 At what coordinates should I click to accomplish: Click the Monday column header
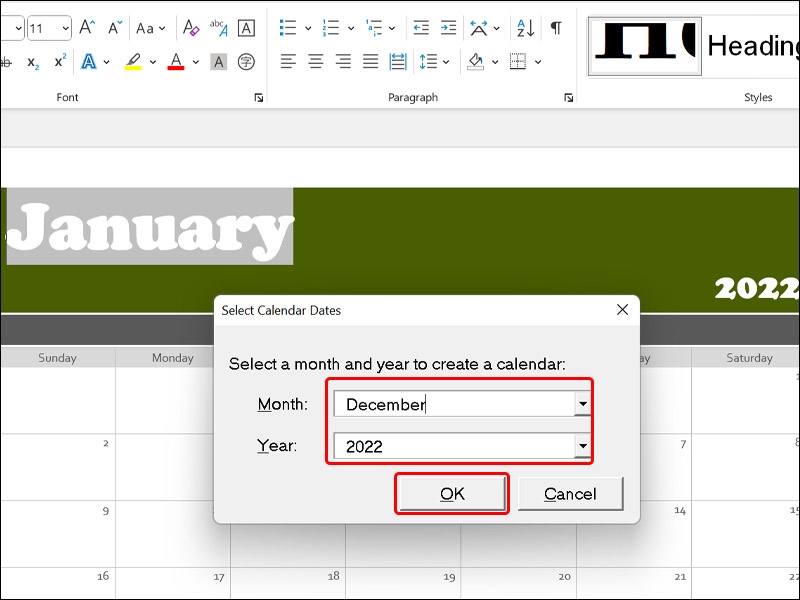click(x=172, y=358)
